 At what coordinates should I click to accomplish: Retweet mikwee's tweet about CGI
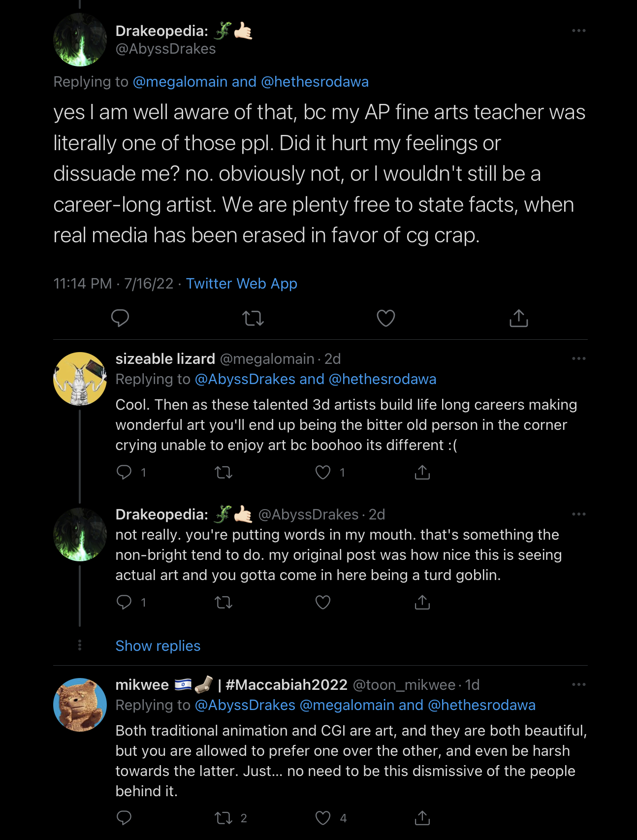(224, 818)
